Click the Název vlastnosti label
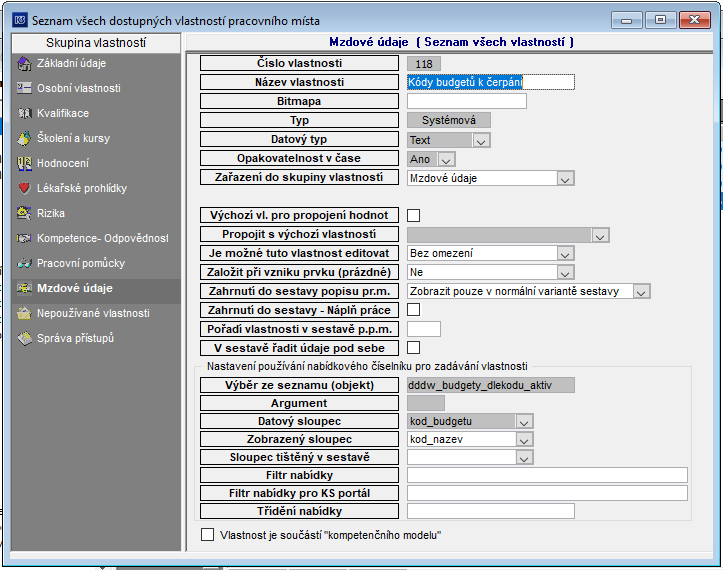The image size is (723, 570). point(299,82)
